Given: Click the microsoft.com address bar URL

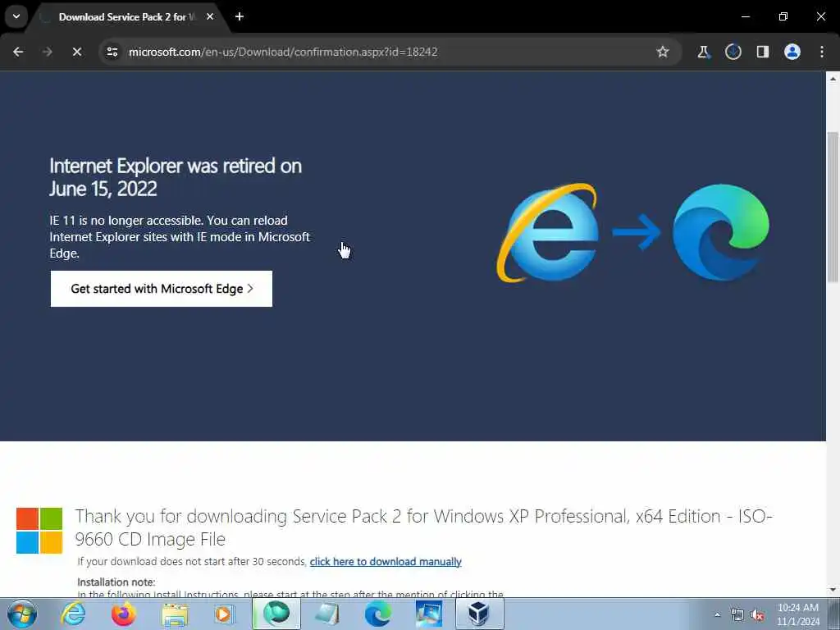Looking at the screenshot, I should 283,52.
